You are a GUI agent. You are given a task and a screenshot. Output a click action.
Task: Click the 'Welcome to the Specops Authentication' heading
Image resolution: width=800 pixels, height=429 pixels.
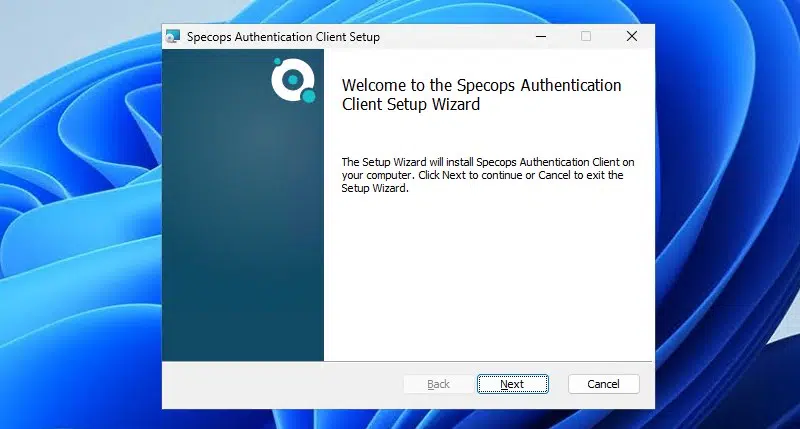(x=481, y=94)
